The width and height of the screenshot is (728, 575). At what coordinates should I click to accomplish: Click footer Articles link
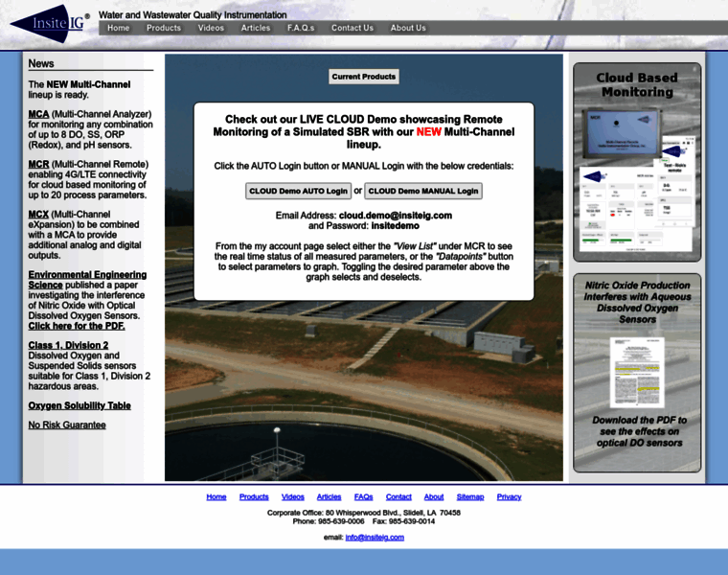pos(329,497)
